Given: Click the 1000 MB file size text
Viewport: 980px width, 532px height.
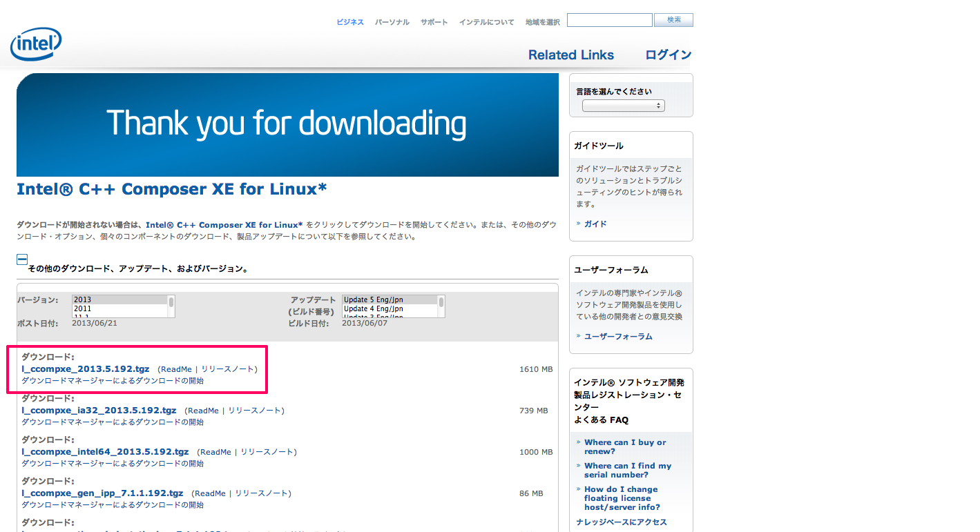Looking at the screenshot, I should click(x=536, y=452).
